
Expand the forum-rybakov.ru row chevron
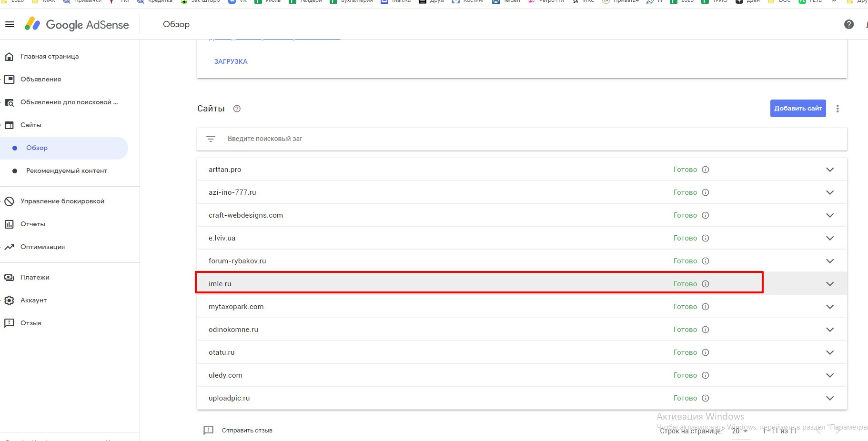click(x=830, y=261)
